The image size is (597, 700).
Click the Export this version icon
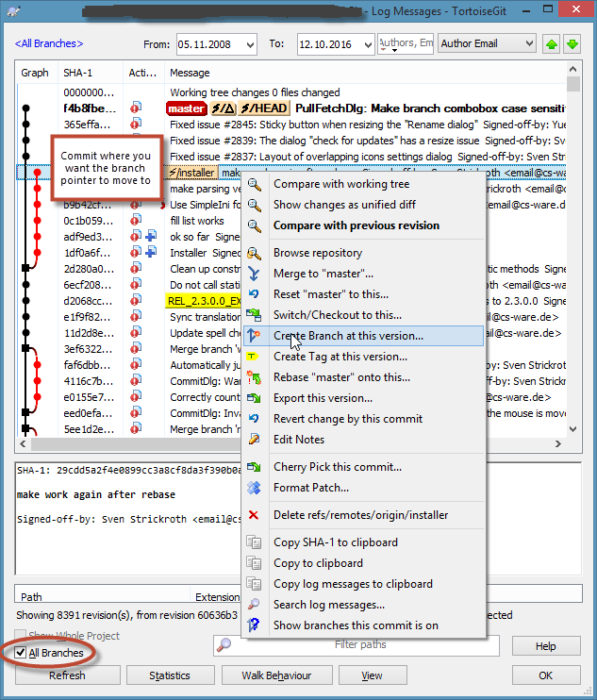(255, 398)
